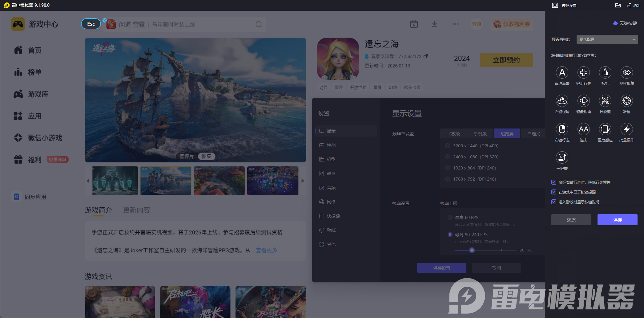Screen dimensions: 644x318
Task: Click 取消 in display settings
Action: pos(497,268)
